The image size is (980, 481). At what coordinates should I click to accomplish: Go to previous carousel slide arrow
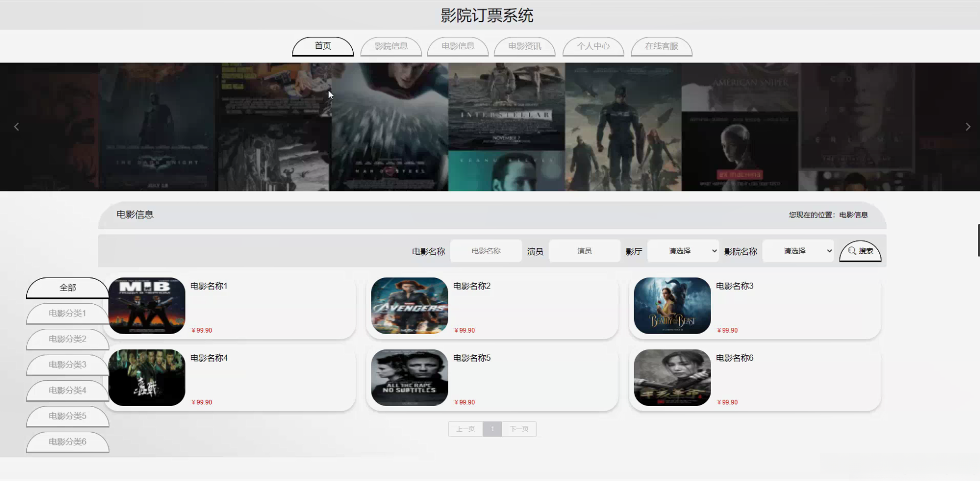(x=17, y=127)
